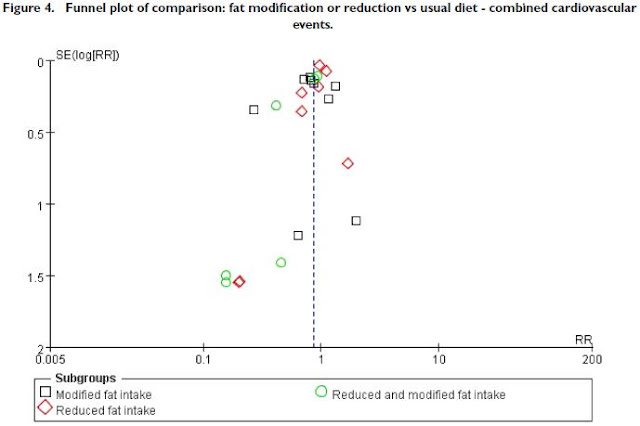
Task: Click the Reduced fat intake legend label
Action: point(106,410)
